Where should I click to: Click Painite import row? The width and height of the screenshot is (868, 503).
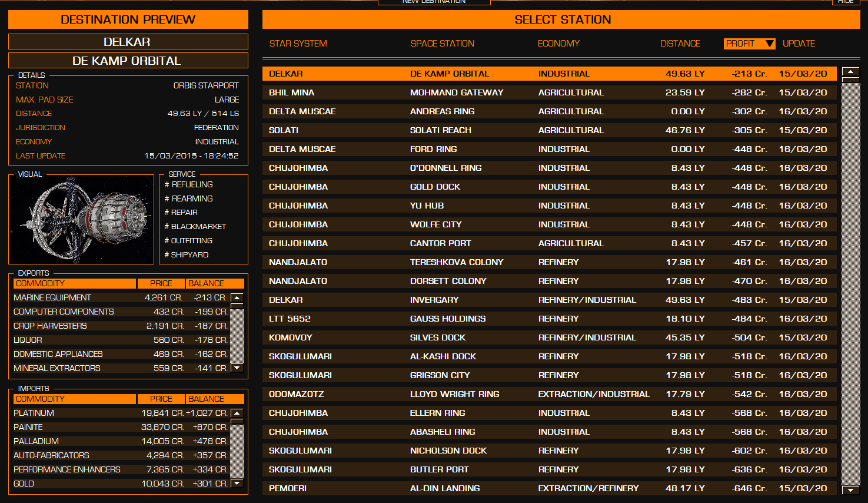tap(121, 427)
